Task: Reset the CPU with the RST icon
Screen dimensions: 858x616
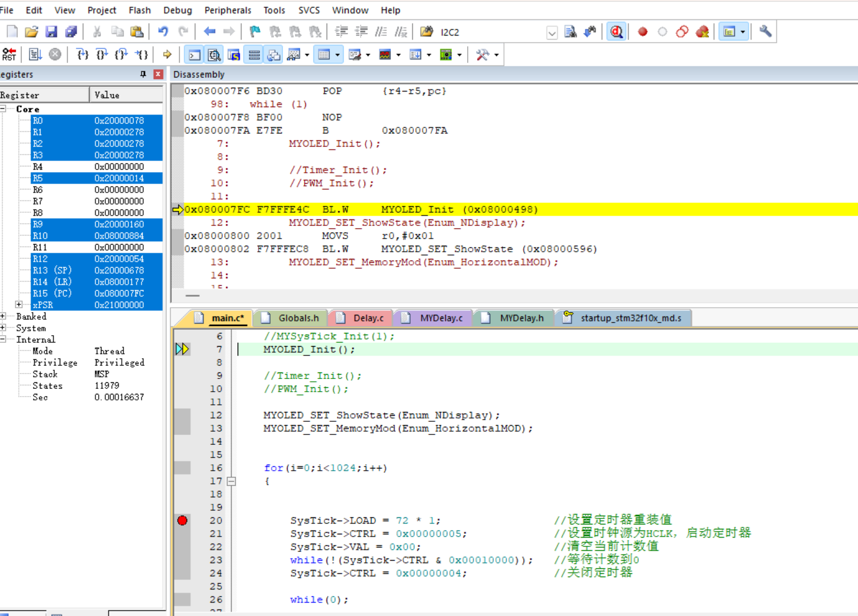Action: tap(9, 55)
